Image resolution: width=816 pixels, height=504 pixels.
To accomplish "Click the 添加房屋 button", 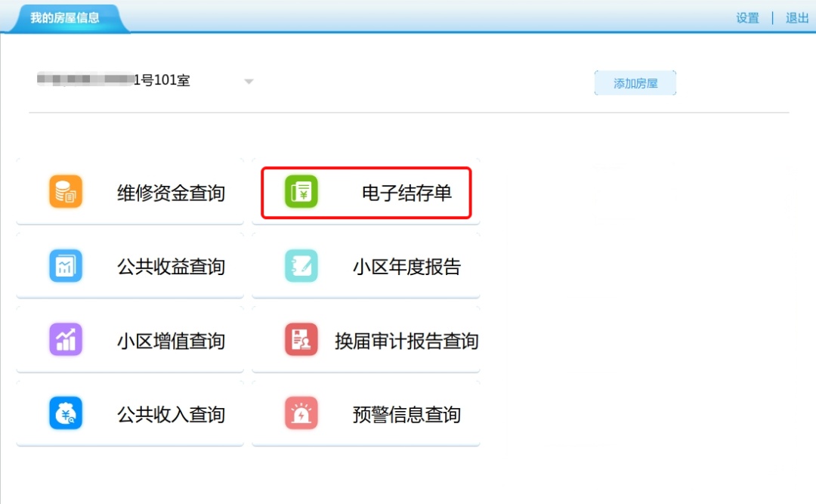I will tap(635, 83).
